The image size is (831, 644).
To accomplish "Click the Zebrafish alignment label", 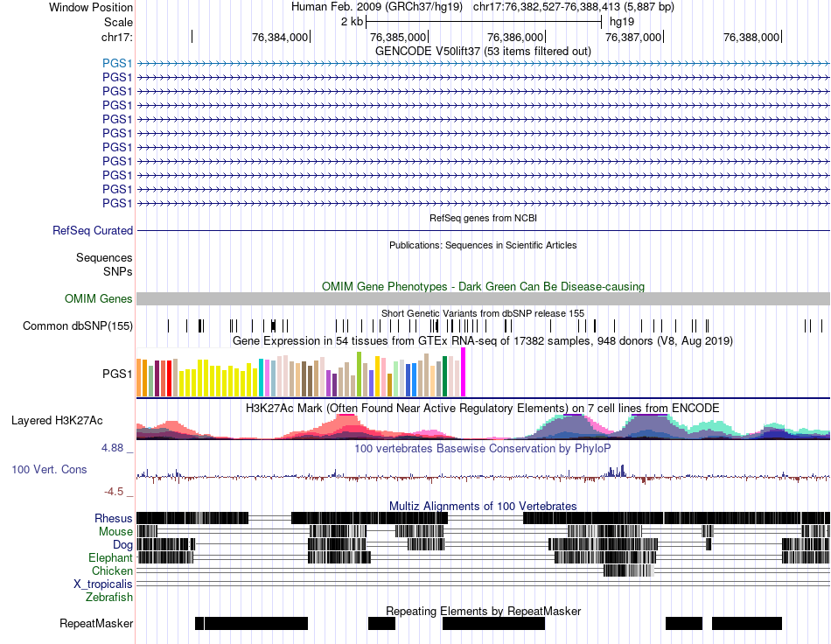I will coord(109,598).
